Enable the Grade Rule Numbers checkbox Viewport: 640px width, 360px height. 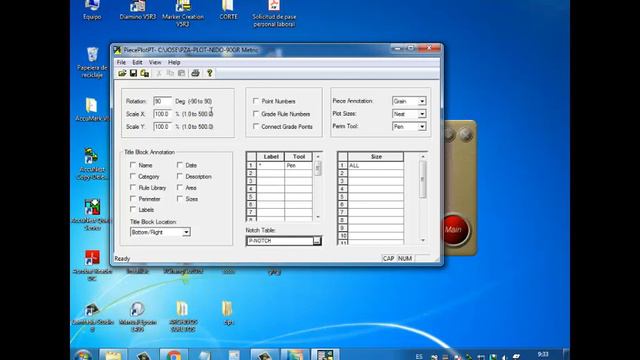point(256,113)
